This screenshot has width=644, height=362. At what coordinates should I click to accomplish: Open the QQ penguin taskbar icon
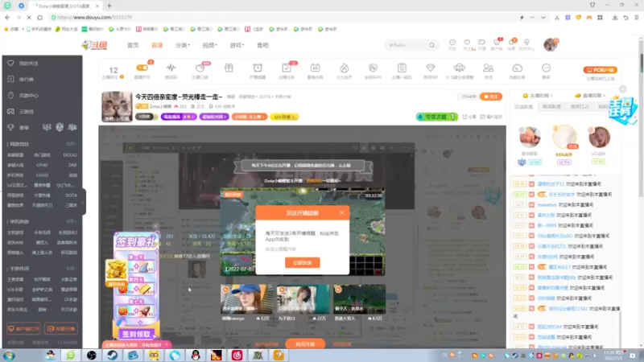(x=196, y=355)
